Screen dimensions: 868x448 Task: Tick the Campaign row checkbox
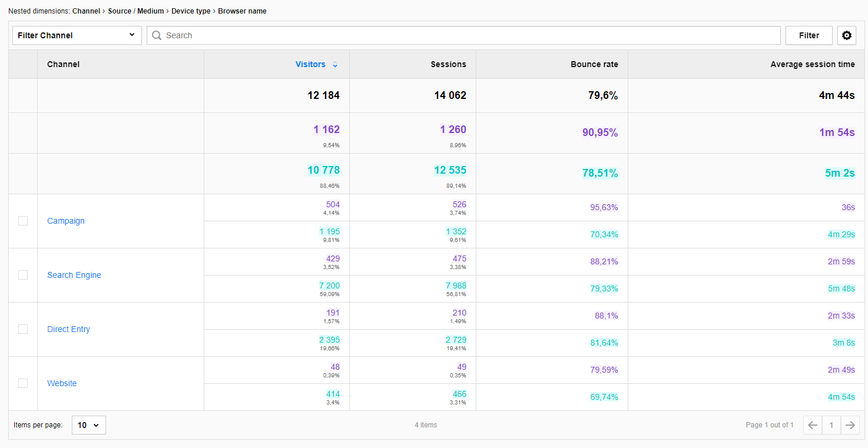[23, 221]
